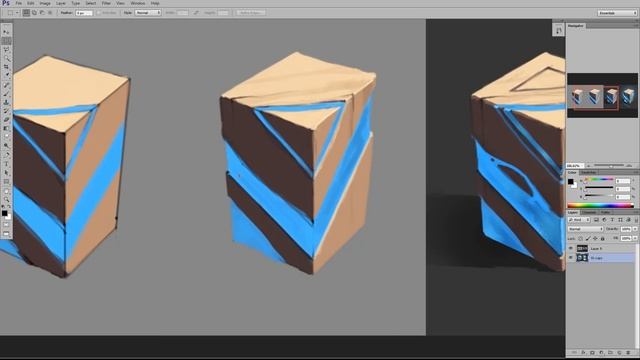Image resolution: width=640 pixels, height=360 pixels.
Task: Click the Refine Edge button
Action: pyautogui.click(x=251, y=13)
